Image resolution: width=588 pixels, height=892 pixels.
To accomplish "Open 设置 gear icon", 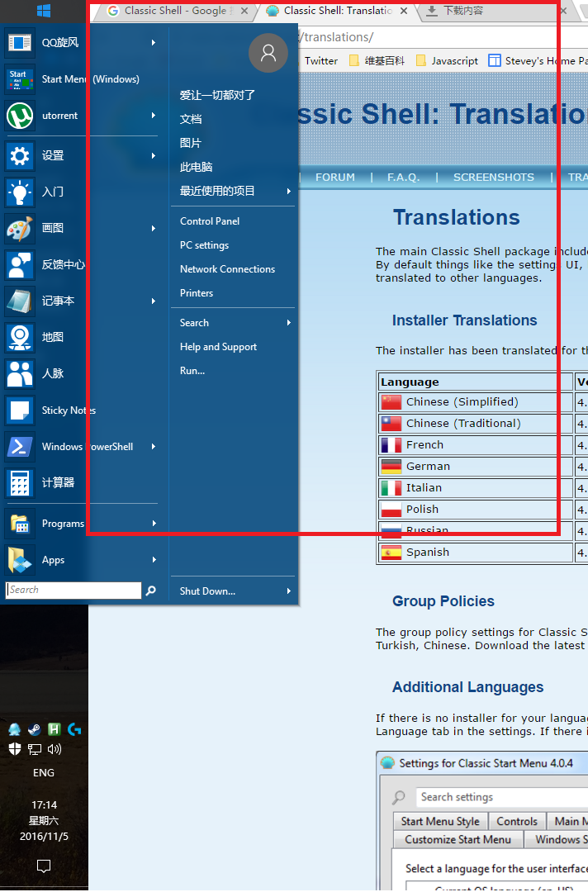I will point(20,155).
